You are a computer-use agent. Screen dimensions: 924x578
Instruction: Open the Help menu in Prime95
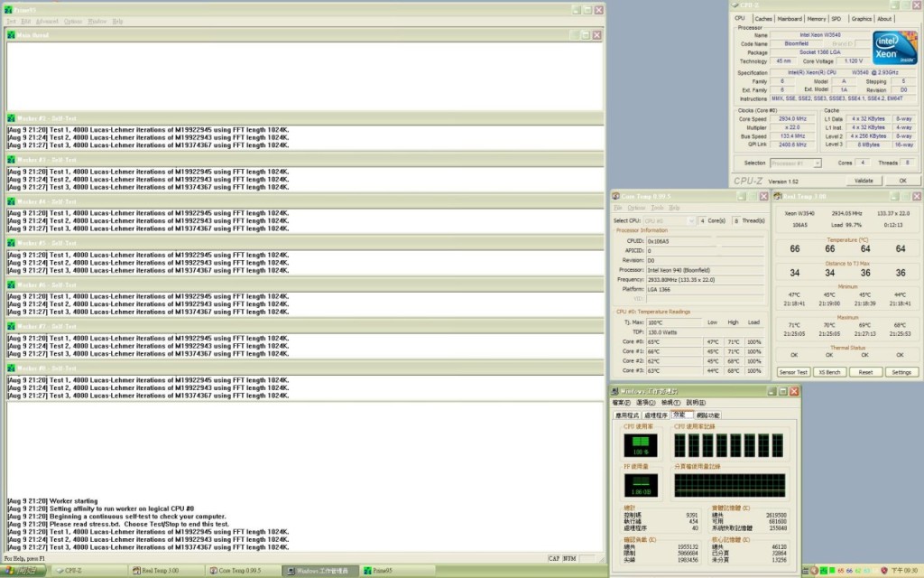[x=118, y=22]
